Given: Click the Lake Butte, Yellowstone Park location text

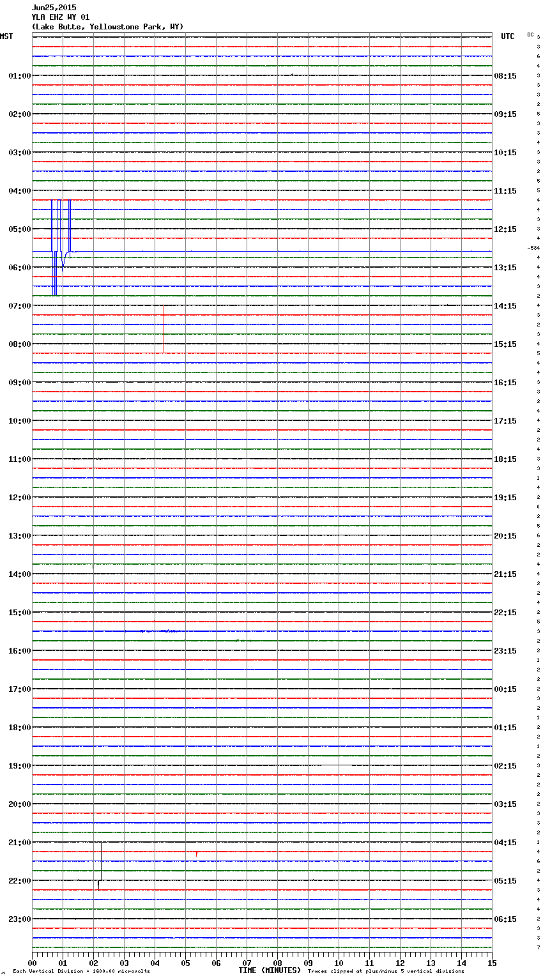Looking at the screenshot, I should coord(107,27).
